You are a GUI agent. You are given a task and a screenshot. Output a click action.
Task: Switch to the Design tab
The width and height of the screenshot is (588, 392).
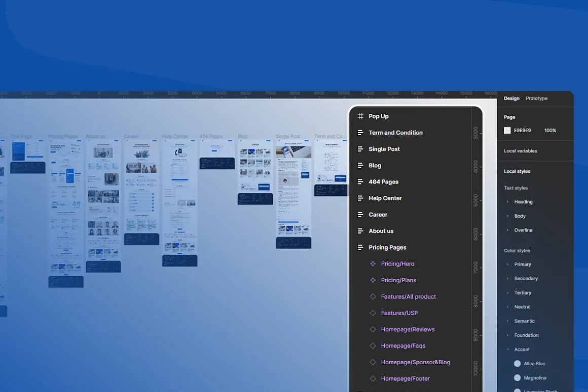pos(511,98)
